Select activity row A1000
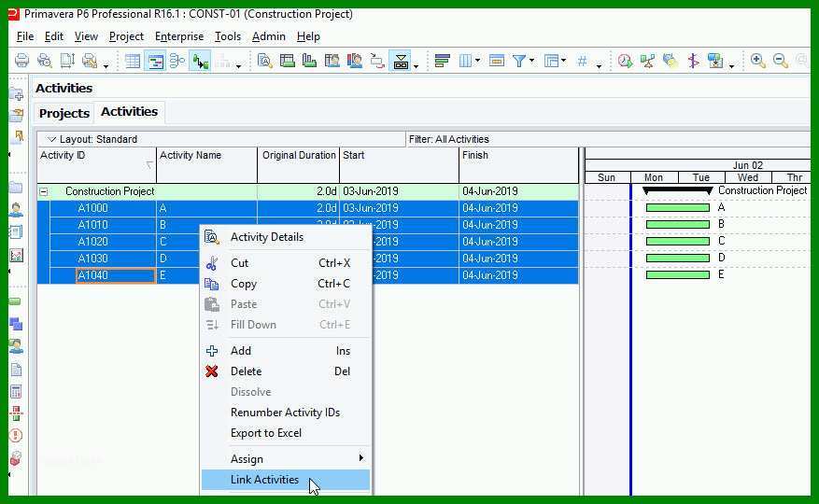The width and height of the screenshot is (819, 504). click(308, 208)
